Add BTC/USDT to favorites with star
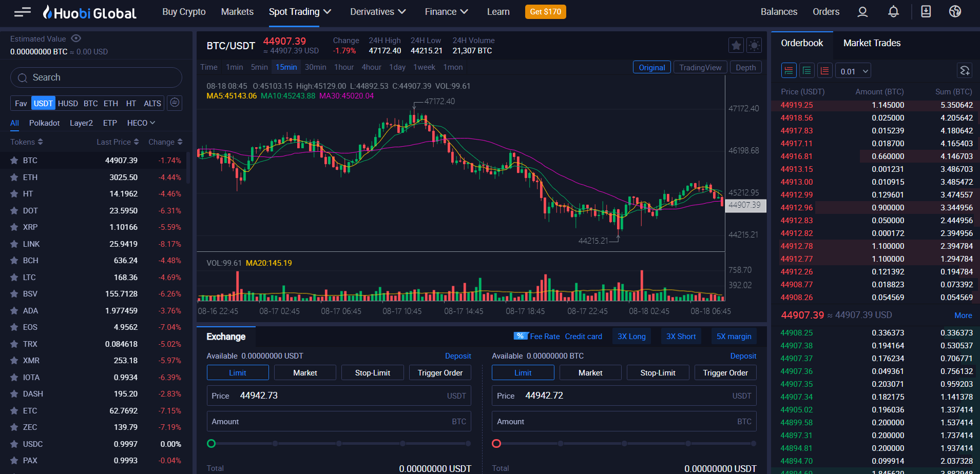The image size is (980, 474). [x=736, y=45]
